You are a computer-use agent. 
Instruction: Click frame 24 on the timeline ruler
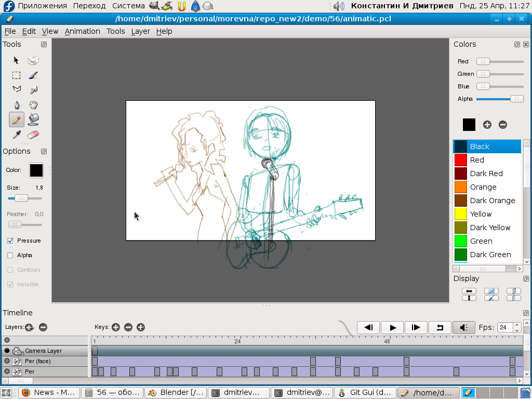(x=237, y=341)
